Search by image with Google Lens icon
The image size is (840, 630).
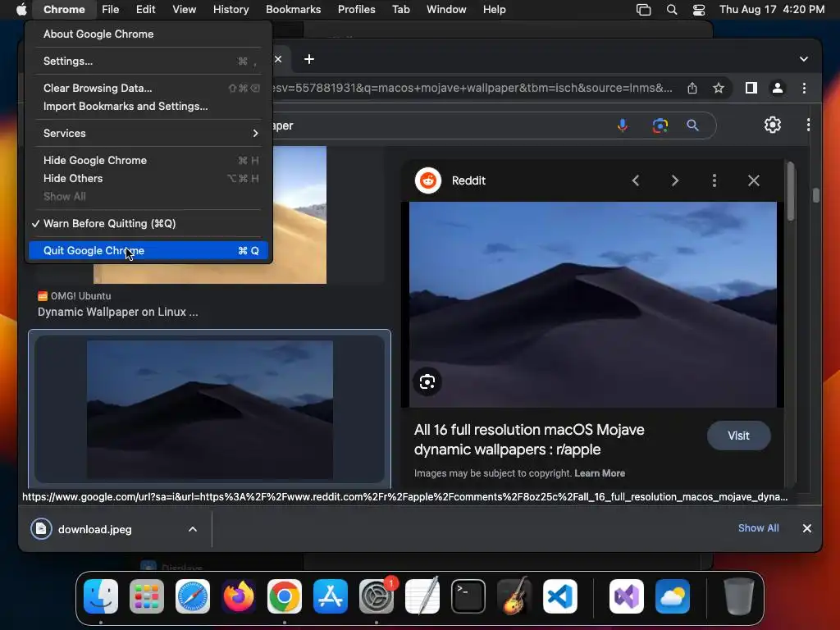[x=660, y=126]
